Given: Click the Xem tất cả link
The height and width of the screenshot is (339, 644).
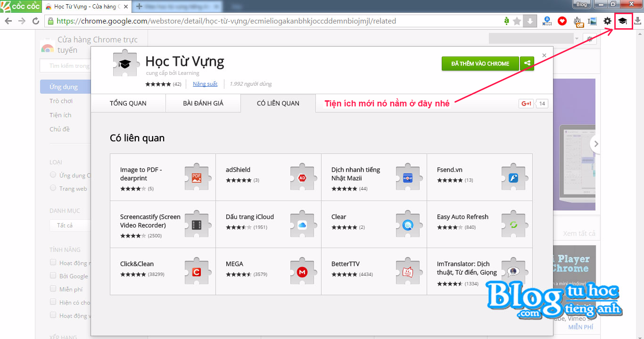Looking at the screenshot, I should pos(579,234).
